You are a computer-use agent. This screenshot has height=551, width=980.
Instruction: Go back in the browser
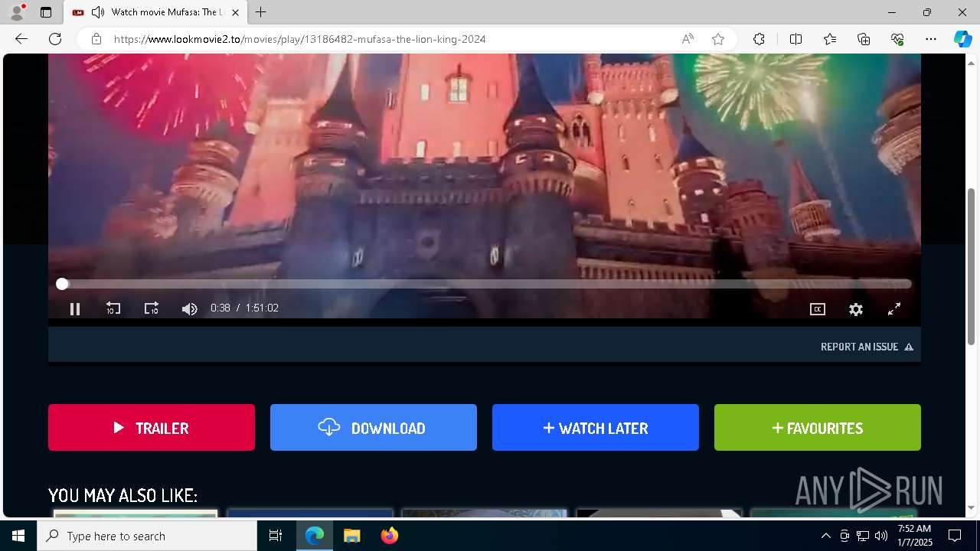point(21,39)
